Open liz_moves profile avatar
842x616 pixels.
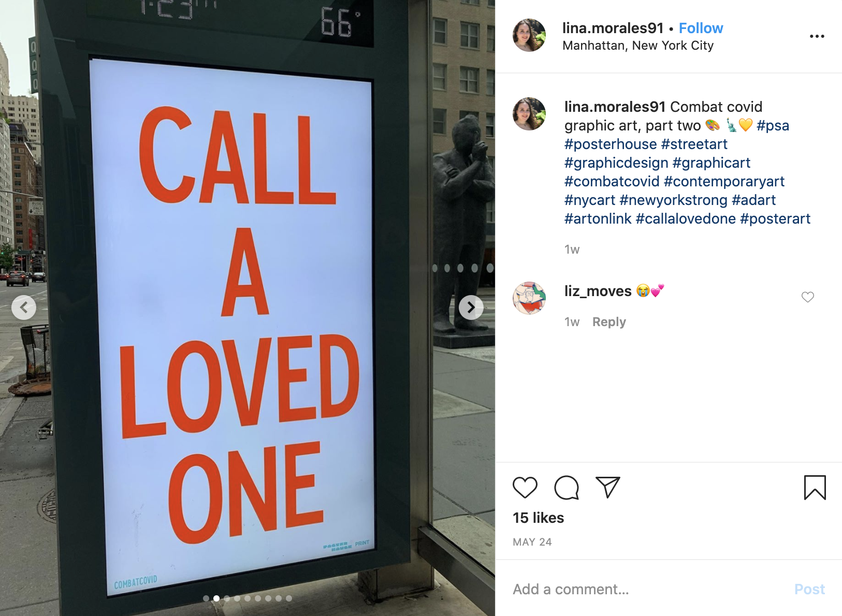[x=529, y=298]
